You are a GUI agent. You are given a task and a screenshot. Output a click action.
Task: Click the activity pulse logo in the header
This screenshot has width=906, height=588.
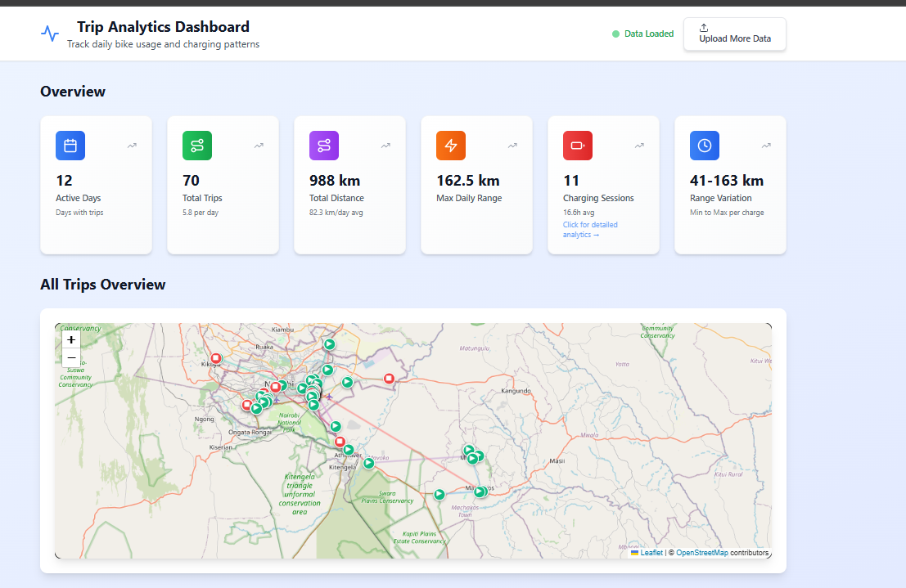(x=49, y=34)
